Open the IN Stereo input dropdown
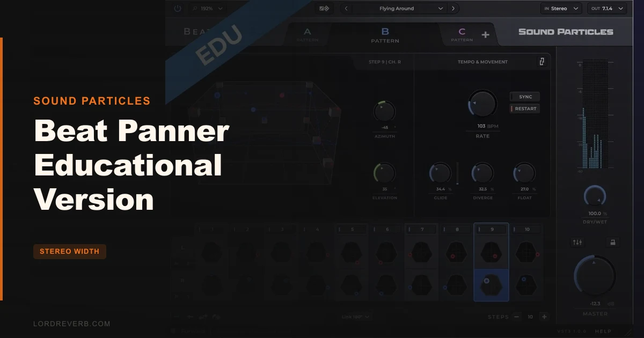 tap(561, 8)
